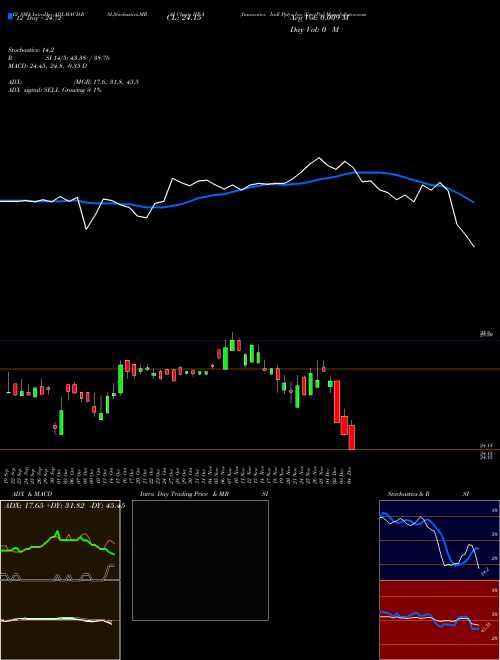Select the '(MGR) 17.6, 31.8, 45.5' ADX values
Viewport: 500px width, 660px height.
coord(106,82)
